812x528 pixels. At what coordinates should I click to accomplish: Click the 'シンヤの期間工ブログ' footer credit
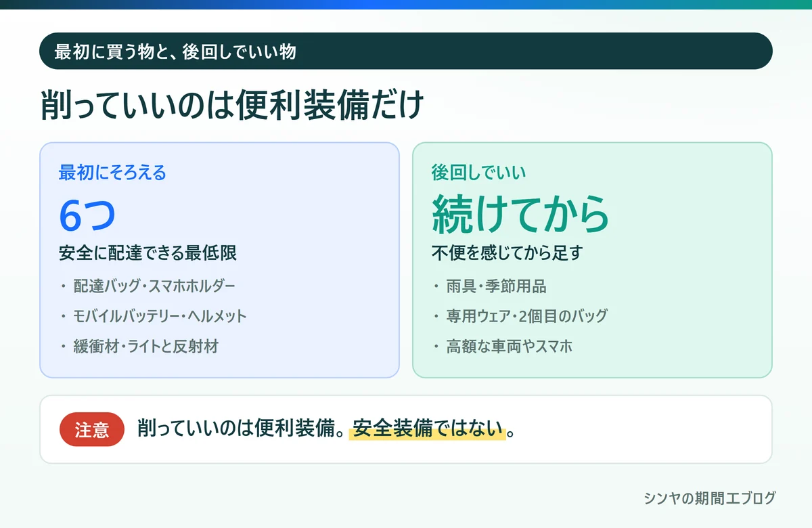click(709, 498)
